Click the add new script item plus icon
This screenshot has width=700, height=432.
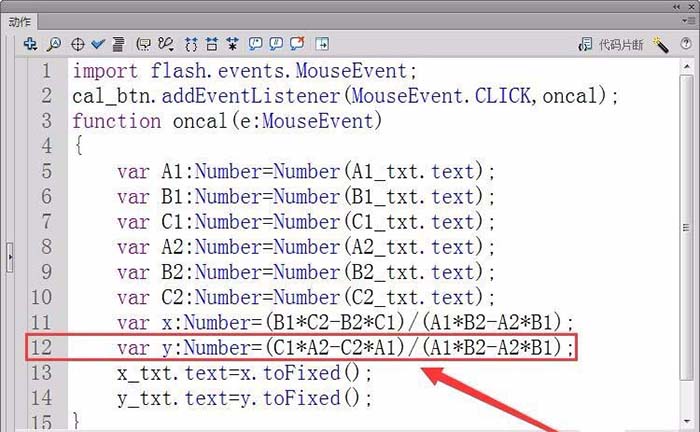pyautogui.click(x=30, y=44)
